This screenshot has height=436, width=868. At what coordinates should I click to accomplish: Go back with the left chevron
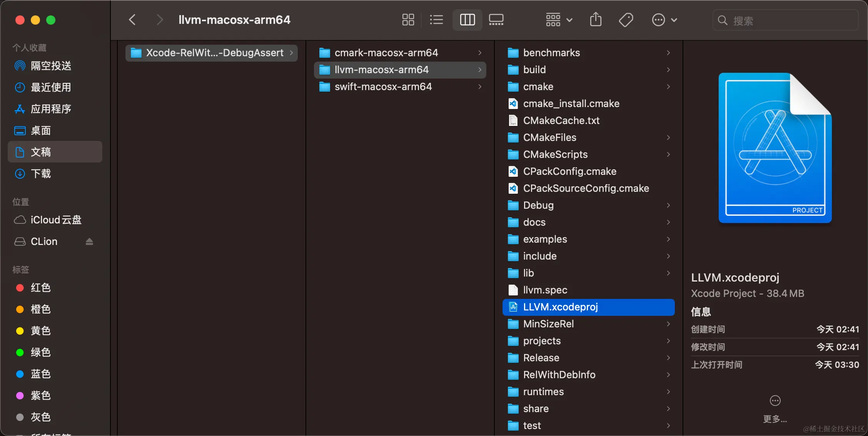pyautogui.click(x=132, y=20)
